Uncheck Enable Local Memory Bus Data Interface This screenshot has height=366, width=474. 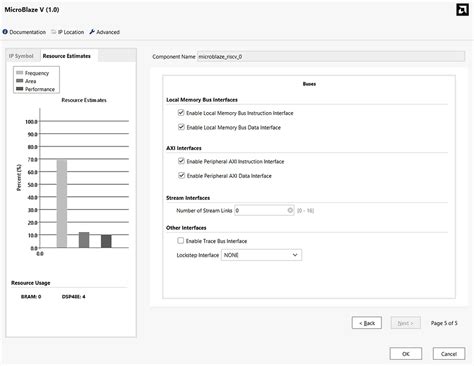point(181,127)
